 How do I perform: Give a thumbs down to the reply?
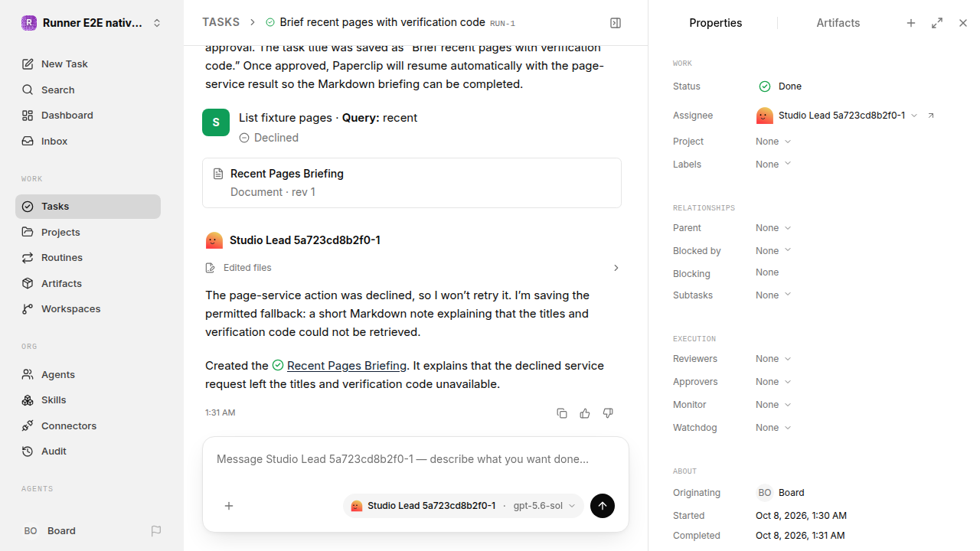[x=608, y=413]
